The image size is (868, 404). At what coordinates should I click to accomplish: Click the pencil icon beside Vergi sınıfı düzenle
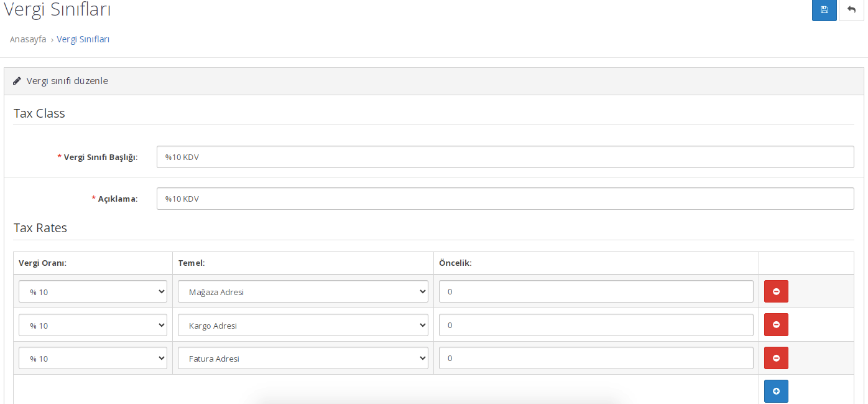tap(17, 81)
